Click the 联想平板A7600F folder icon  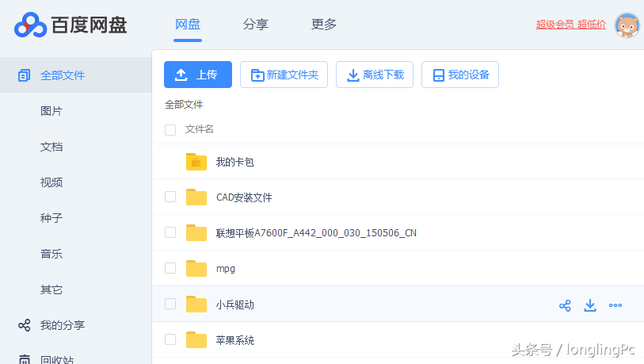coord(196,233)
